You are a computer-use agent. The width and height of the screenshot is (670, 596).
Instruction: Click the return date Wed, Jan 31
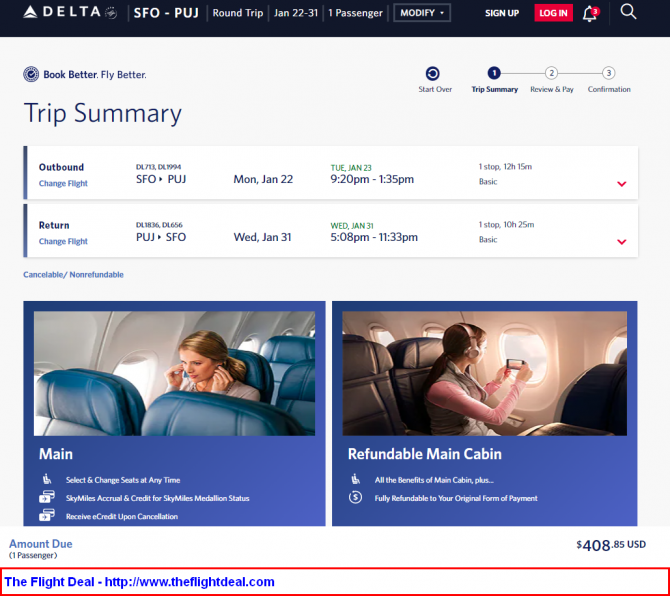pos(262,237)
